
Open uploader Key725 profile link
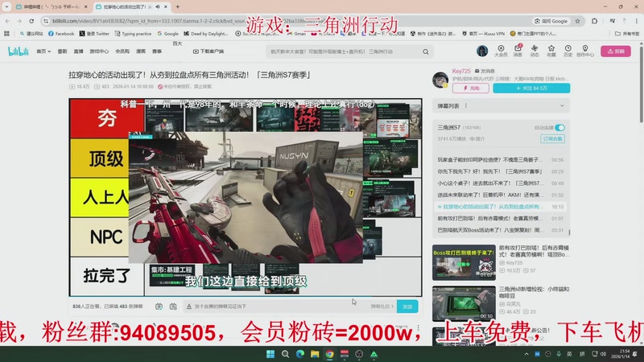[461, 71]
